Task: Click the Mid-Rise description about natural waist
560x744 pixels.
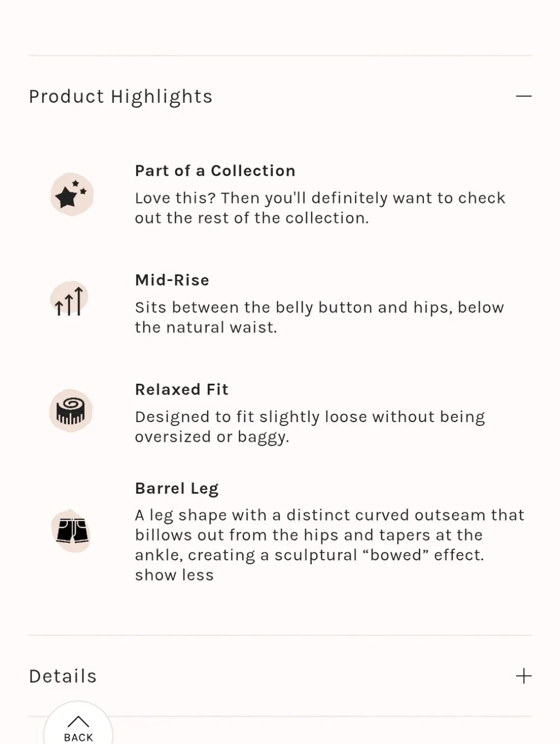Action: (x=319, y=317)
